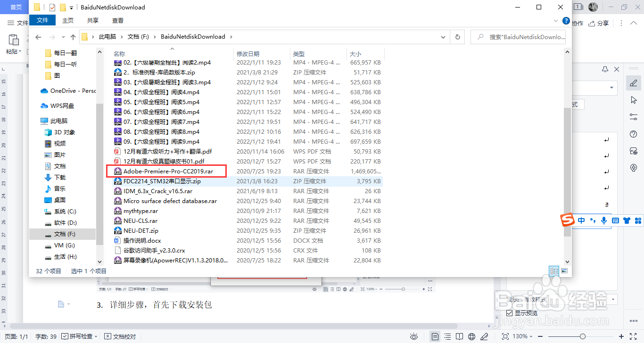This screenshot has height=343, width=644.
Task: Click the Forward arrow in Explorer
Action: click(52, 37)
